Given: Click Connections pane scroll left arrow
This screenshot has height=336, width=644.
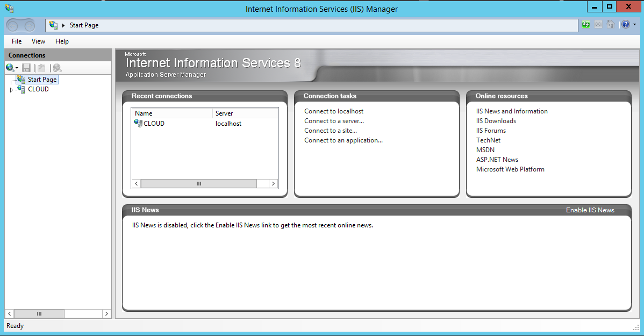Looking at the screenshot, I should (10, 313).
